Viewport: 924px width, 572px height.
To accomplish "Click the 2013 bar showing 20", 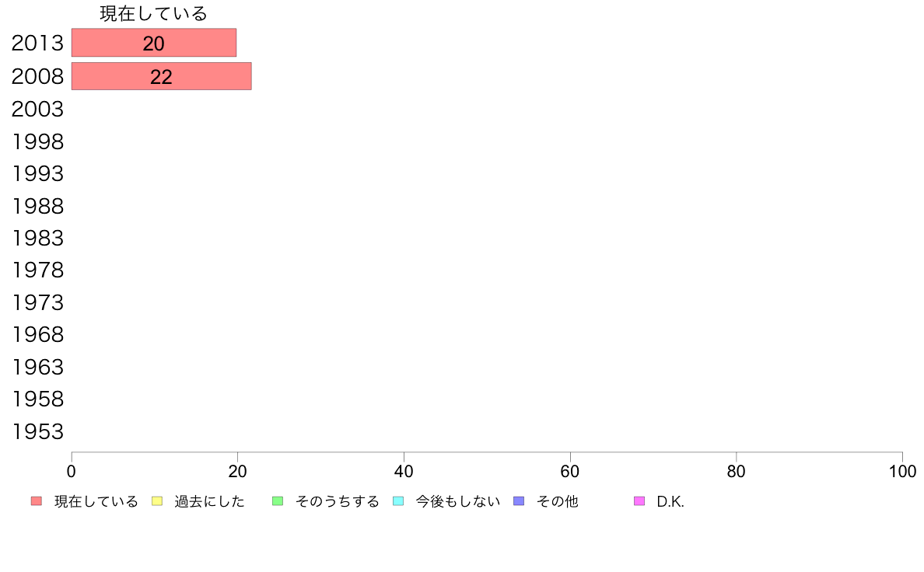I will [x=153, y=43].
